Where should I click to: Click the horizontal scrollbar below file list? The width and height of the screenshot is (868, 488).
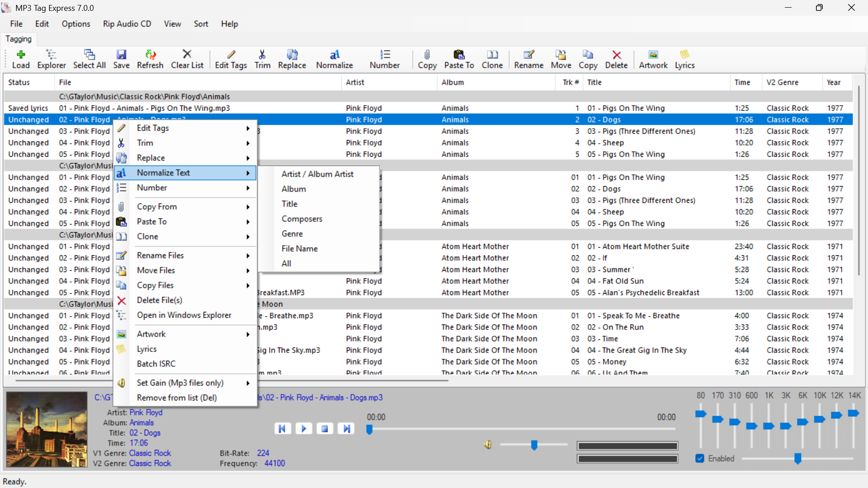[231, 380]
